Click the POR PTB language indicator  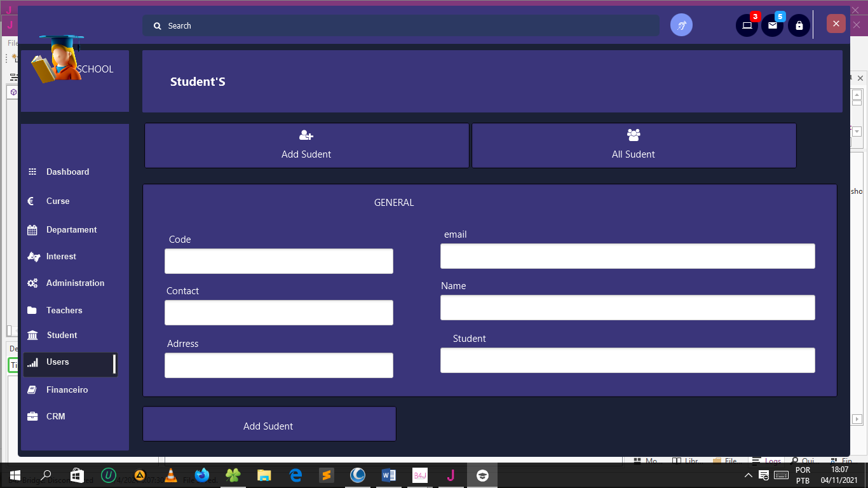[803, 475]
